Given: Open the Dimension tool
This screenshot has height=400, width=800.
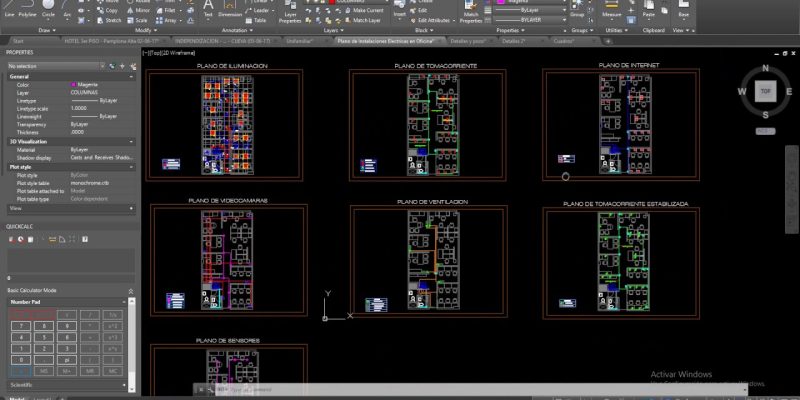Looking at the screenshot, I should [230, 10].
